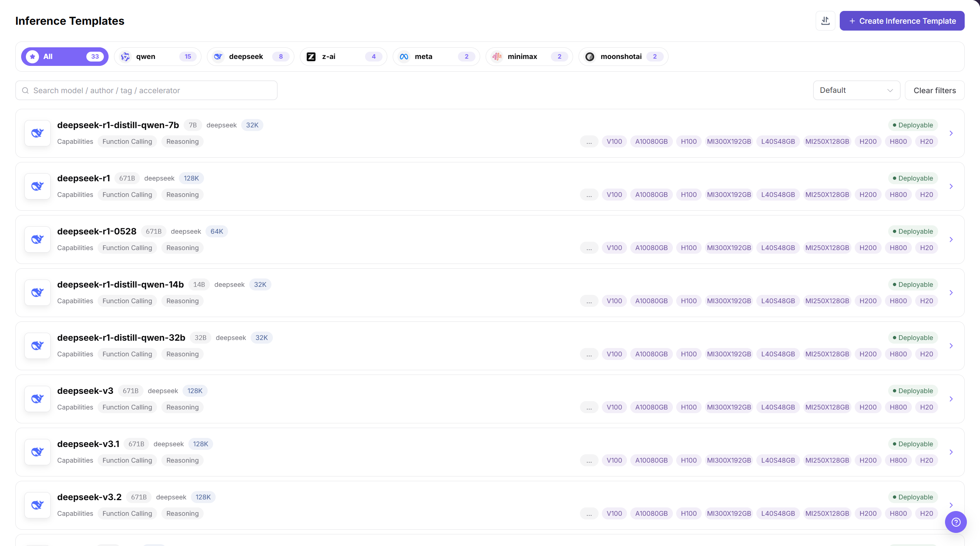Open the deepseek-r1-distill-qwen-7b template title
This screenshot has height=546, width=980.
pyautogui.click(x=118, y=125)
